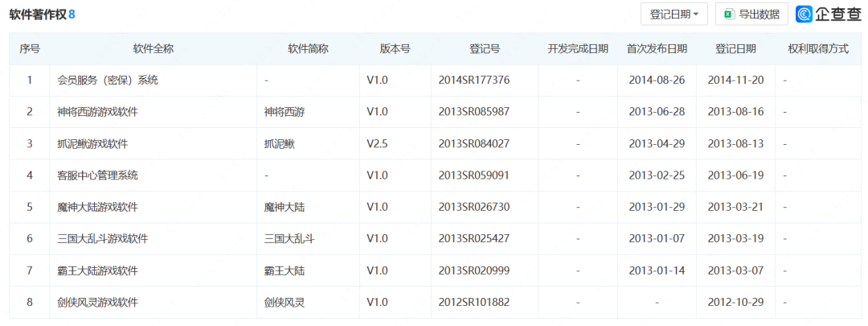Image resolution: width=868 pixels, height=326 pixels.
Task: Click the 首次发布日期 column header
Action: 657,49
